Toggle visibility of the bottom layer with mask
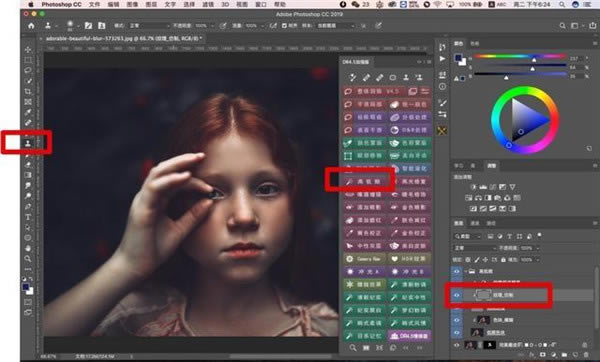The height and width of the screenshot is (362, 600). click(457, 345)
